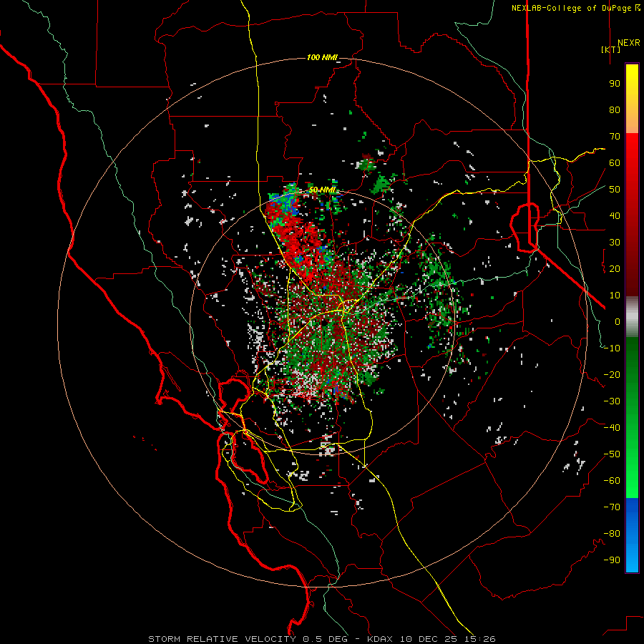The image size is (644, 644).
Task: Click the 20 value on velocity scale
Action: click(615, 269)
